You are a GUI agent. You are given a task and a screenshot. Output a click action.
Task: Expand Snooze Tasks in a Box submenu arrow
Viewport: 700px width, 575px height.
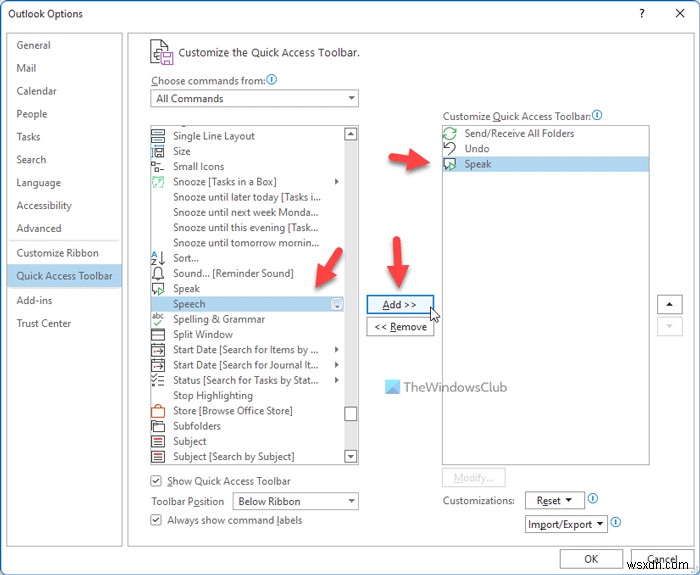click(x=337, y=182)
